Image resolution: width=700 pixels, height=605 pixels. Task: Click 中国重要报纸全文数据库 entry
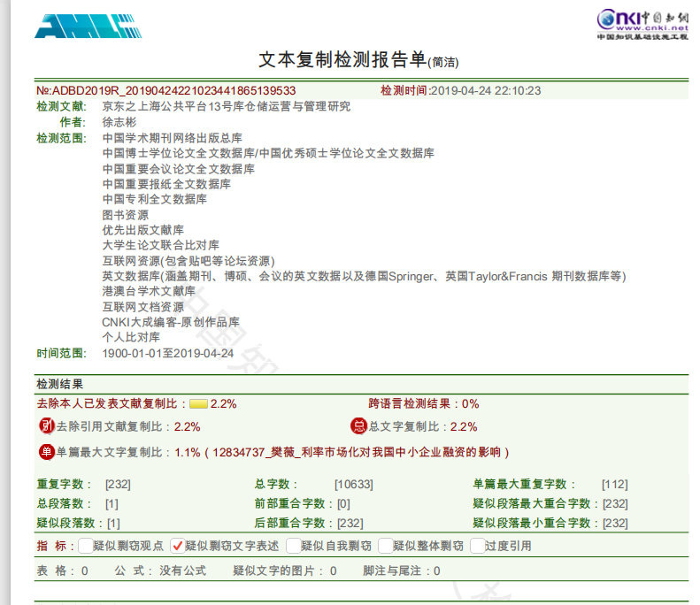point(166,184)
